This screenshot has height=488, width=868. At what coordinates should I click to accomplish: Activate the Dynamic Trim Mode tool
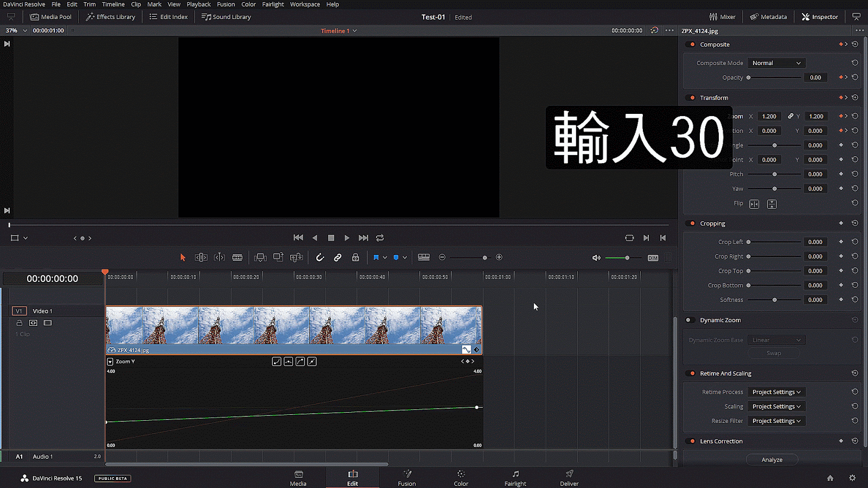click(219, 258)
